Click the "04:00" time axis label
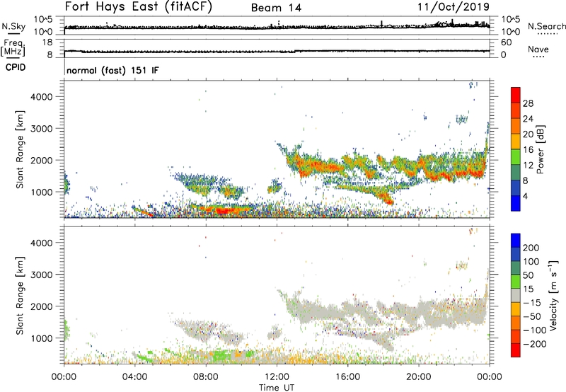The image size is (566, 392). [135, 377]
